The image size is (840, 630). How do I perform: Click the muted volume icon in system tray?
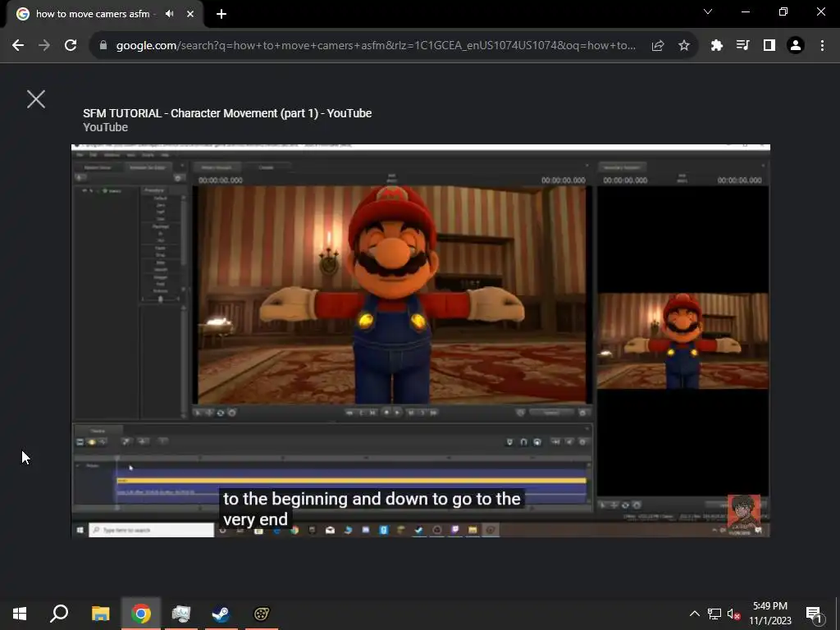click(734, 614)
